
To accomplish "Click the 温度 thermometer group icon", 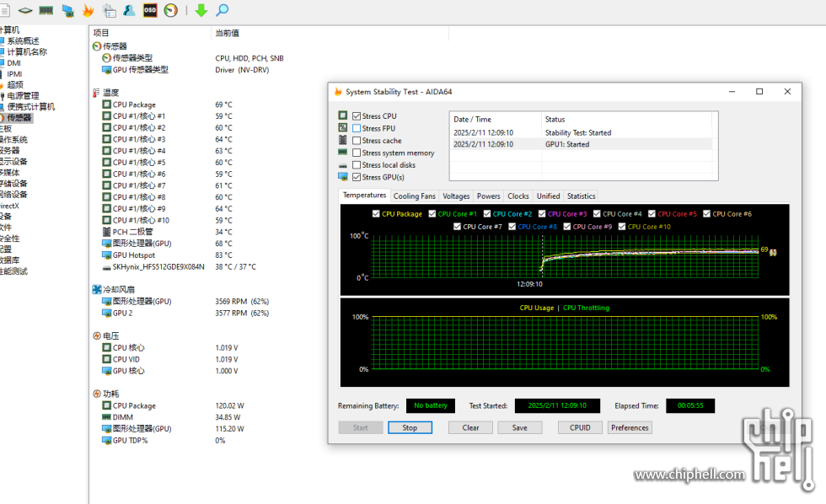I will coord(96,93).
